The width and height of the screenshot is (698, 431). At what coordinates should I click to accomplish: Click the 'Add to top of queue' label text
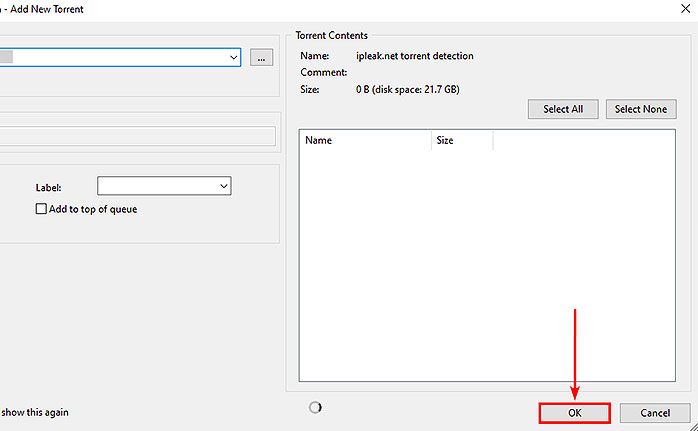[x=93, y=209]
